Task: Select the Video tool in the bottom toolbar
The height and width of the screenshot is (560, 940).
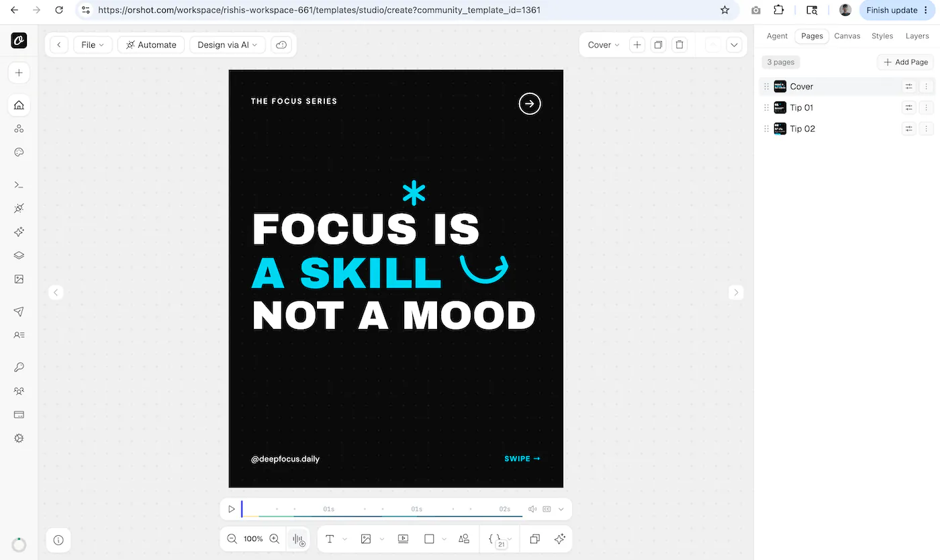Action: coord(403,539)
